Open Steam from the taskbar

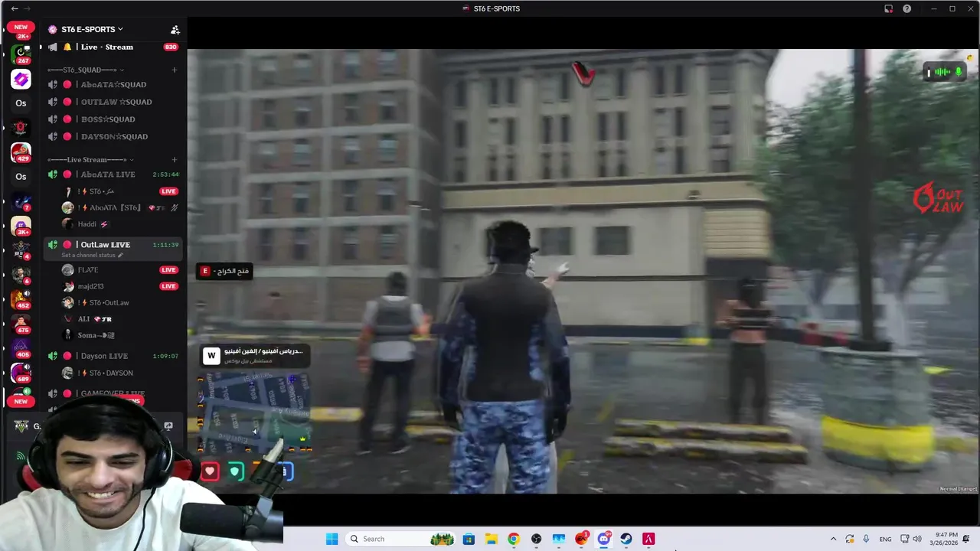626,539
